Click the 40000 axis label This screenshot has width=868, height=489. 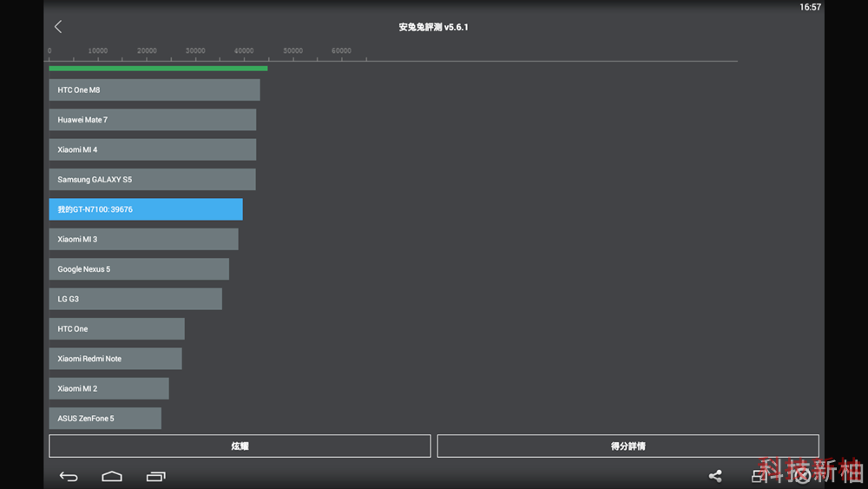click(x=244, y=50)
